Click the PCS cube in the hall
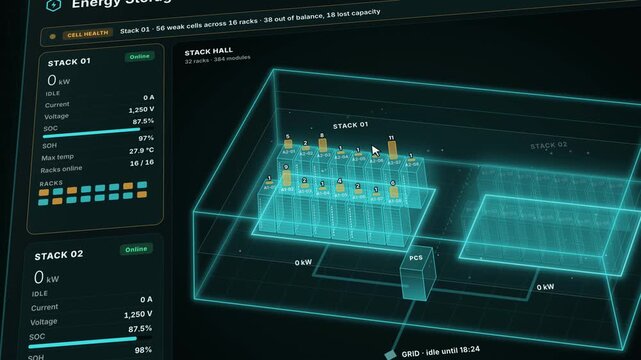Screen dimensions: 641x360 [x=417, y=273]
